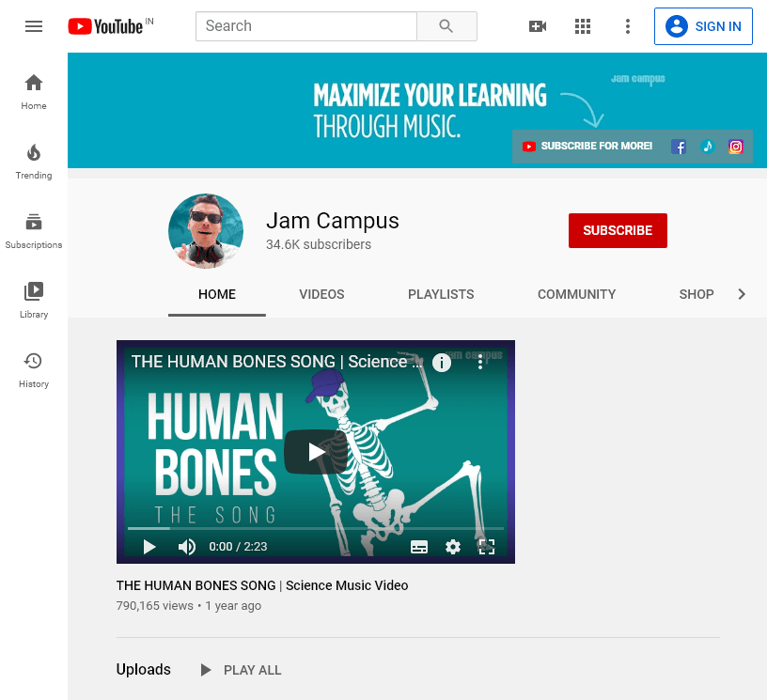Click PLAY ALL for Uploads
Screen dimensions: 767x700
[242, 670]
